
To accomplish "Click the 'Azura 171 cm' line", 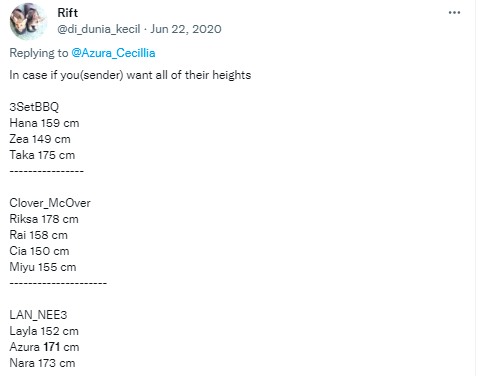I will (44, 347).
